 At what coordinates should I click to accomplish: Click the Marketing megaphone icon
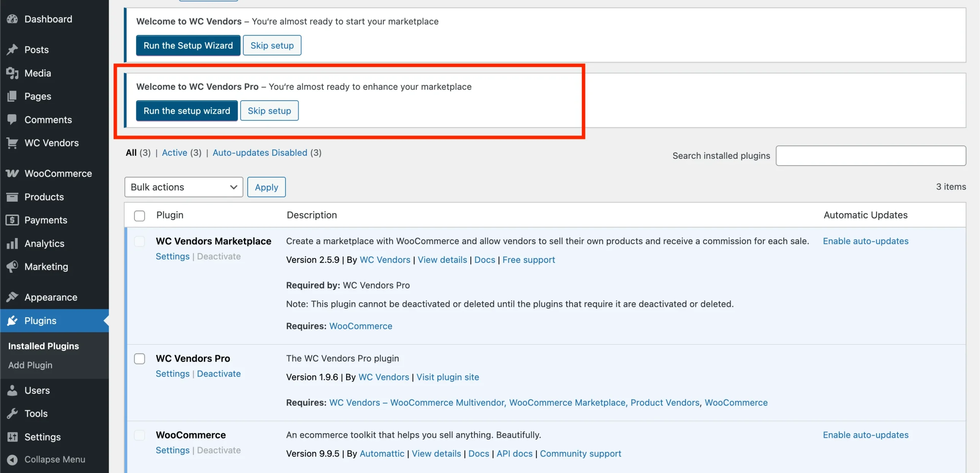click(x=12, y=267)
